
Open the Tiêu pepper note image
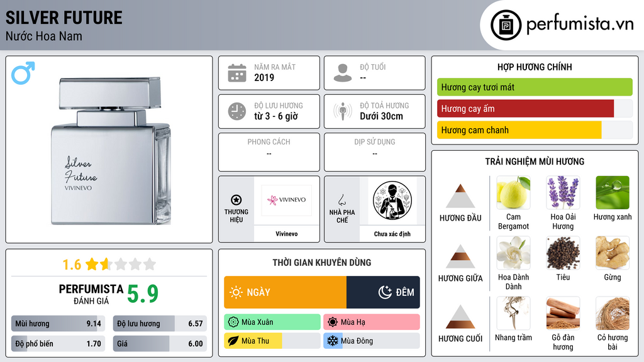point(563,253)
